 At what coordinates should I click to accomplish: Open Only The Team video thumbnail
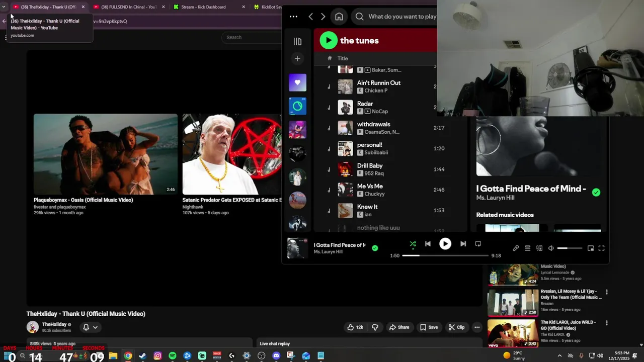[513, 303]
